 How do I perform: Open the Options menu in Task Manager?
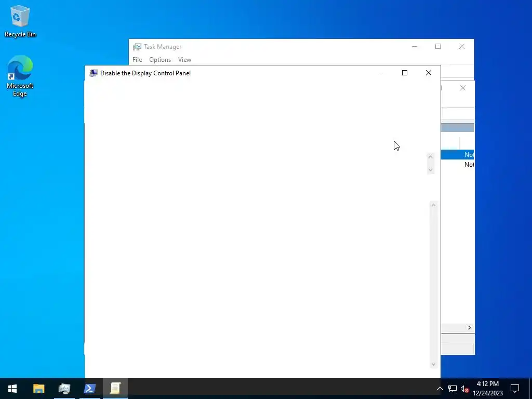tap(160, 60)
